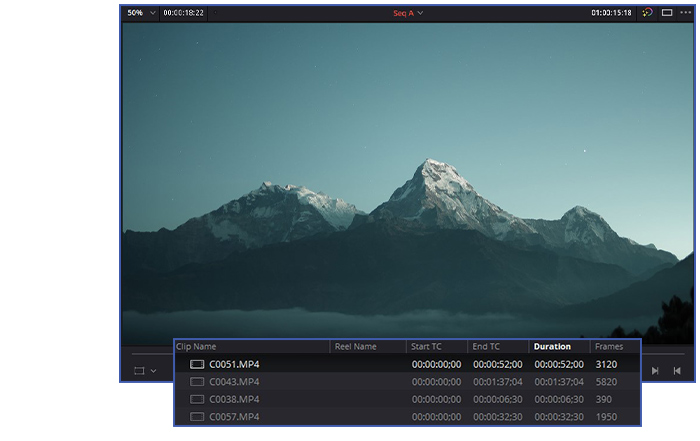Click the go to first frame icon
Image resolution: width=700 pixels, height=441 pixels.
(x=677, y=370)
